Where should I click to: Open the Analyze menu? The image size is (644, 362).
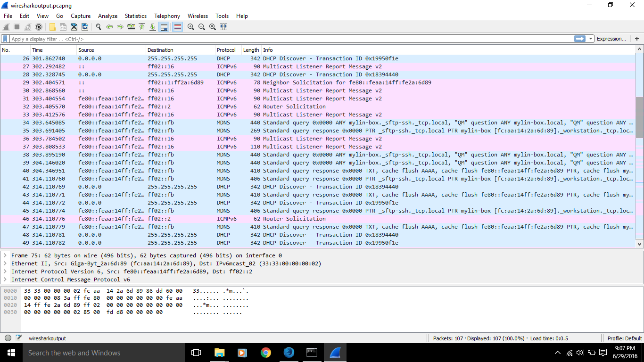(107, 16)
